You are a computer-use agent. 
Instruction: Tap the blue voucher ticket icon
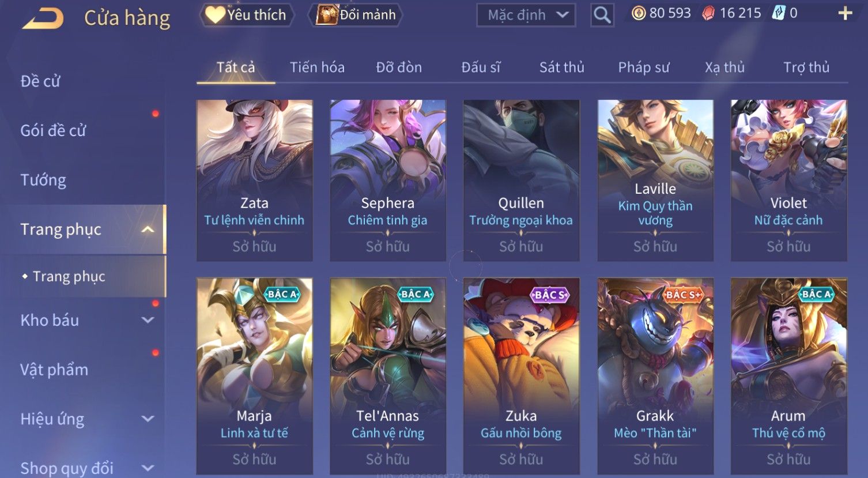click(778, 13)
